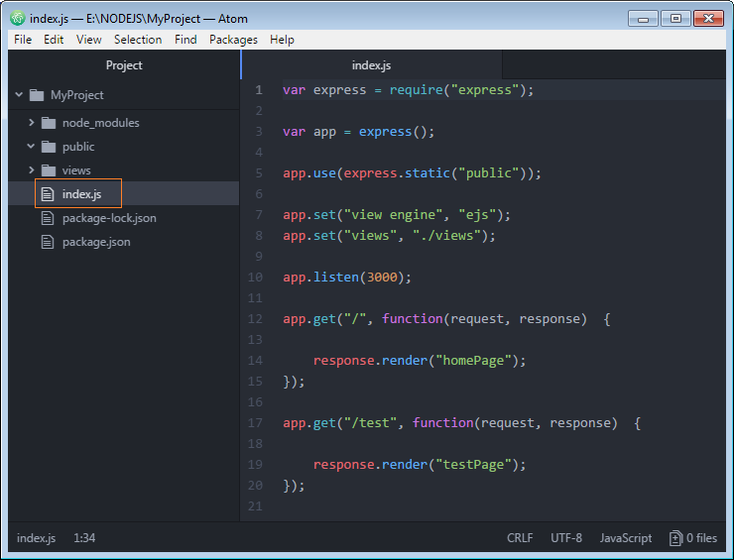Screen dimensions: 734x560
Task: Select MyProject label in tree view
Action: coord(77,95)
